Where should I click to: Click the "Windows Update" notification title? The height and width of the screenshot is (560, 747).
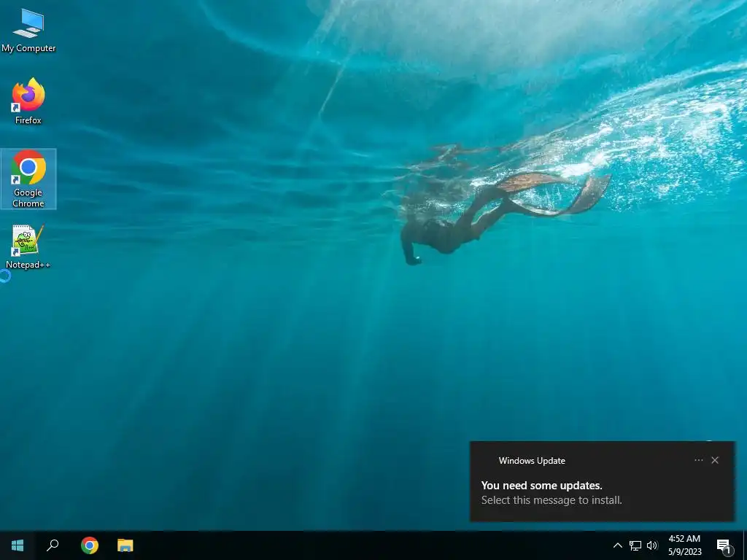[532, 461]
